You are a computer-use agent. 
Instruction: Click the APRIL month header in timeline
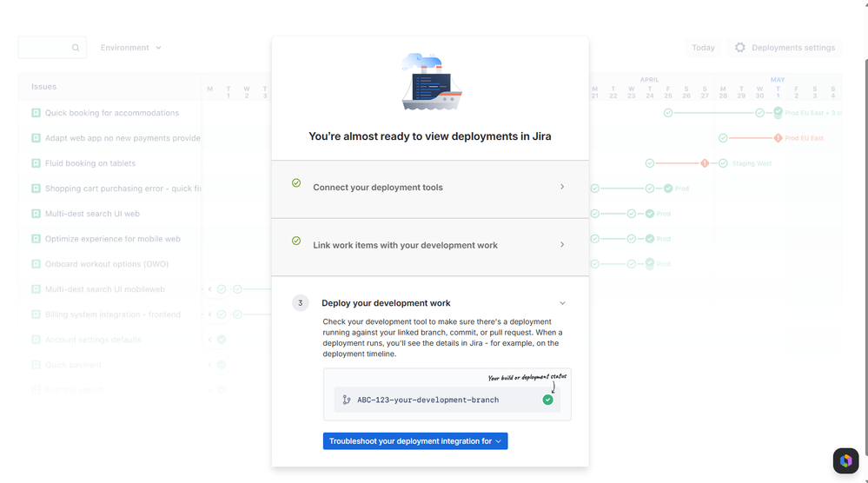[x=649, y=80]
